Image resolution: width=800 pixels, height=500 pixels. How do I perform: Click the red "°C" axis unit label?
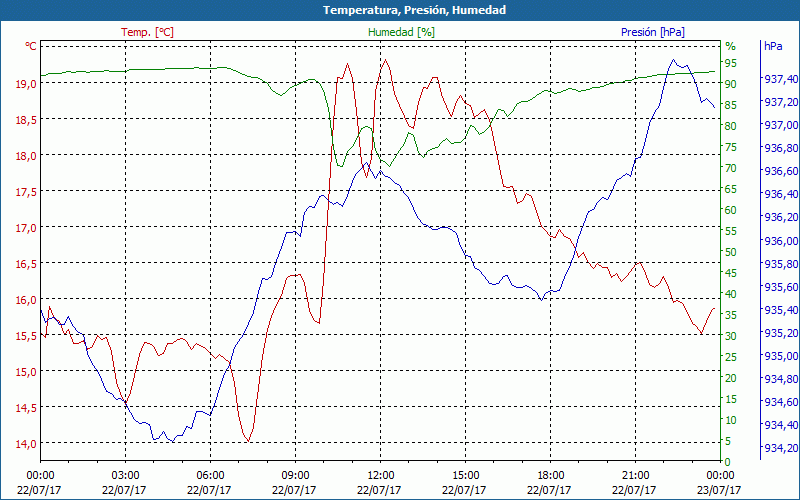[31, 46]
